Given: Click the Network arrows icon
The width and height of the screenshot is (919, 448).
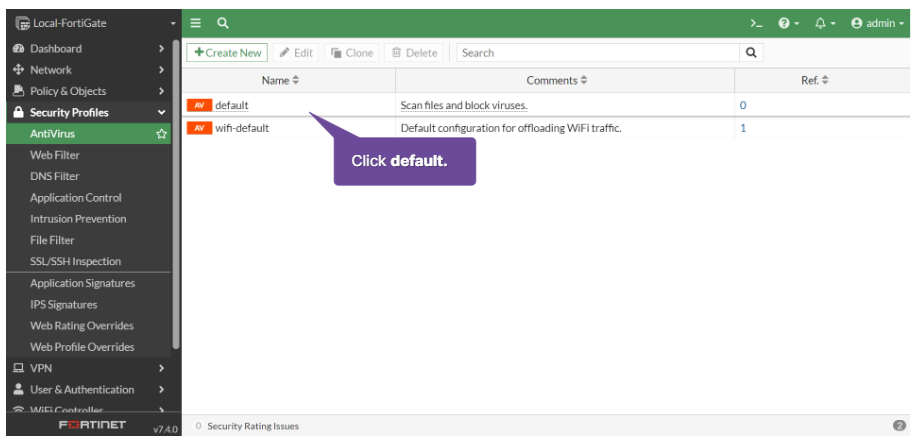Looking at the screenshot, I should (18, 70).
